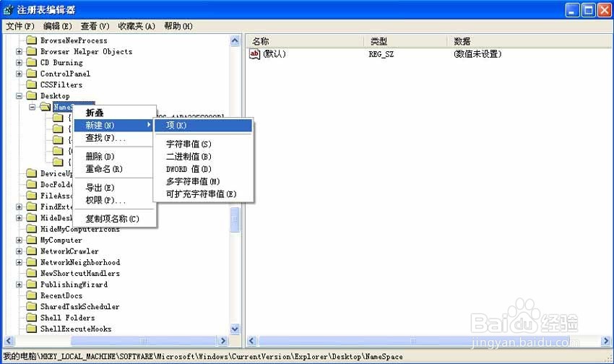Expand the ControlPanel key
The height and width of the screenshot is (364, 614).
pyautogui.click(x=19, y=74)
